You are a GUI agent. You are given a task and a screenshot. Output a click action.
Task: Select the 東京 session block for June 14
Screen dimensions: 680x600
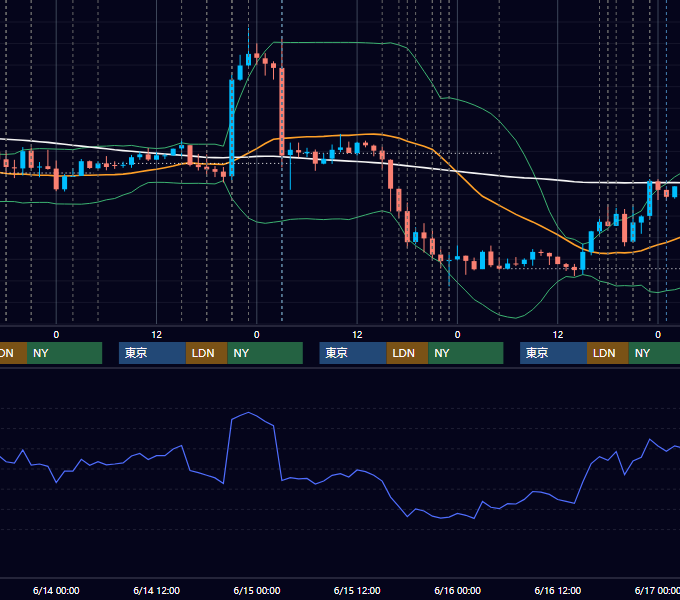coord(152,353)
